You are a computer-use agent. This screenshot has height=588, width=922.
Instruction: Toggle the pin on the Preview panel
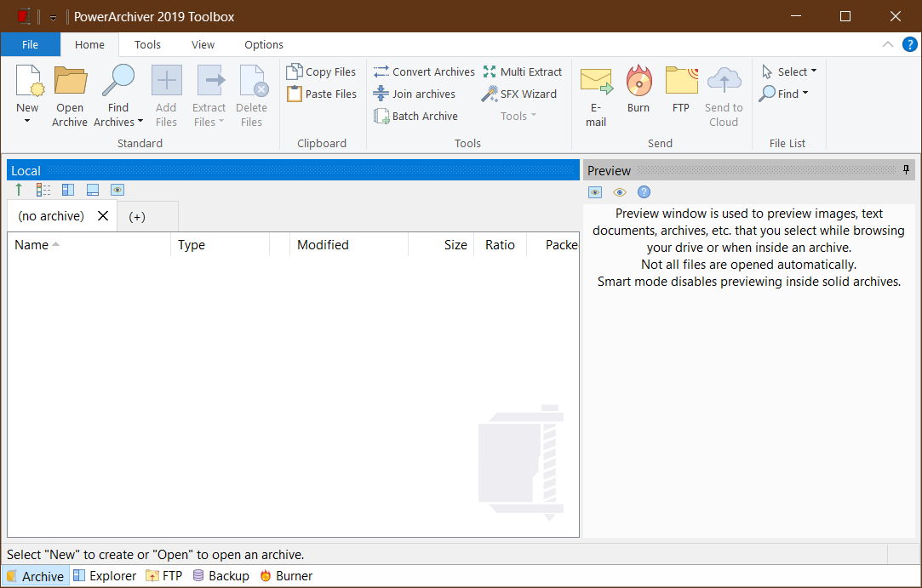click(x=906, y=170)
